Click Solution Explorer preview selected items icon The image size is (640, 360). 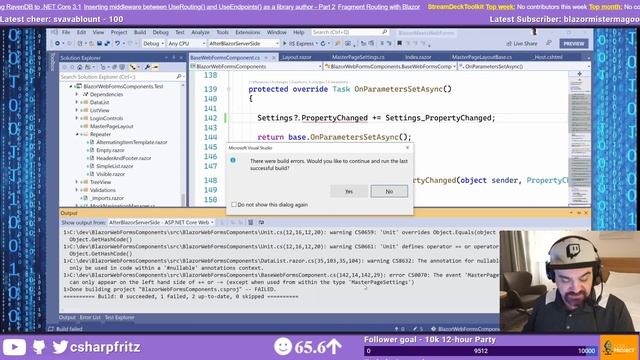tap(155, 67)
